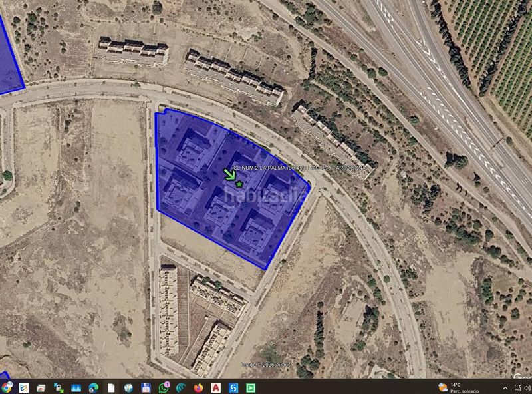Open network status in the system tray
The height and width of the screenshot is (394, 532).
point(518,388)
